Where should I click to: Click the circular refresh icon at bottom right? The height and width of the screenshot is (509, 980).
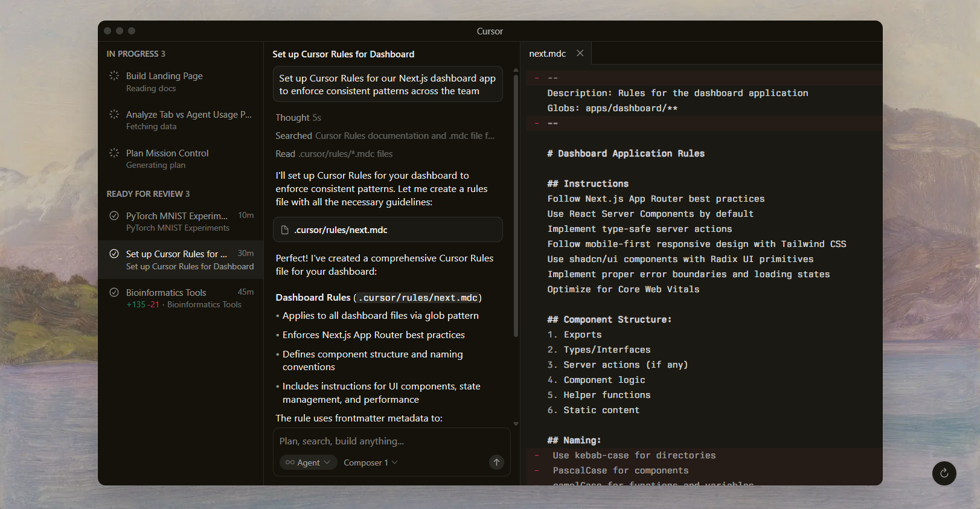pos(944,473)
